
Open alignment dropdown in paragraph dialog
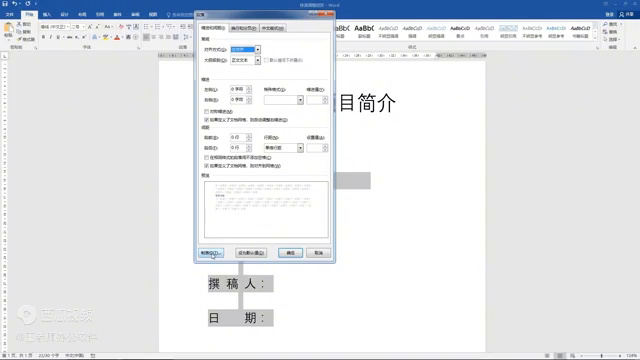[x=258, y=49]
